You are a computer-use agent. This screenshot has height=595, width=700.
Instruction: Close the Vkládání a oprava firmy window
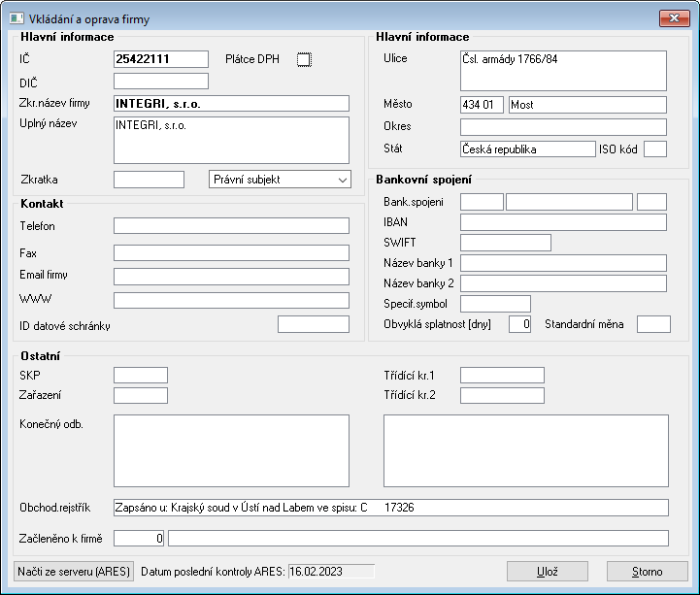click(x=674, y=18)
